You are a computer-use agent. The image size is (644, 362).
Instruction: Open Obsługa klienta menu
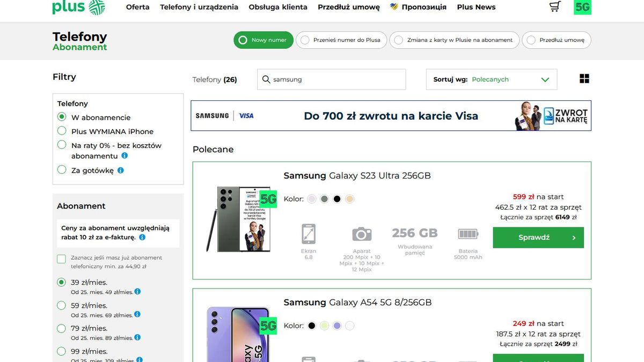click(x=278, y=7)
